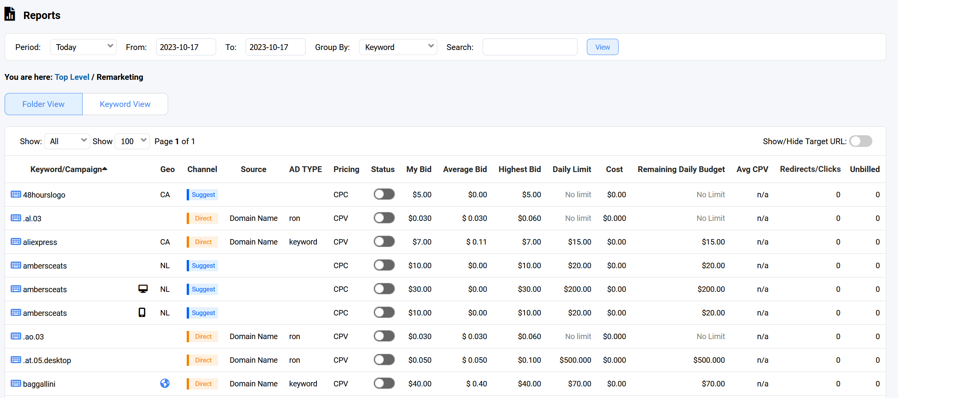Switch to Keyword View tab
The image size is (980, 398).
[x=125, y=104]
